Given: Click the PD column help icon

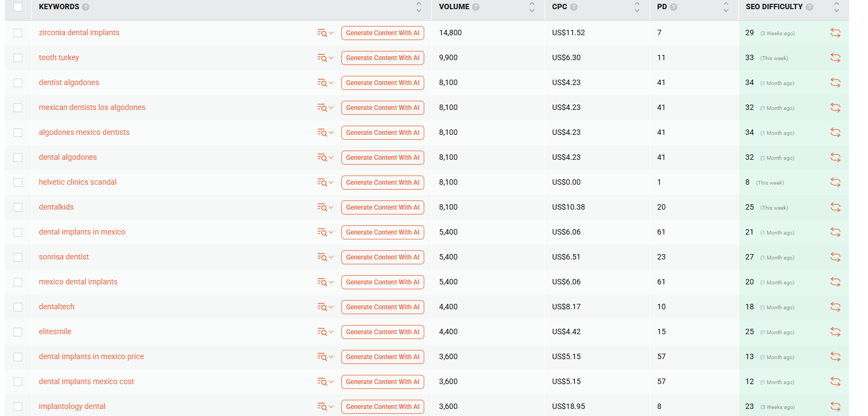Looking at the screenshot, I should coord(673,7).
